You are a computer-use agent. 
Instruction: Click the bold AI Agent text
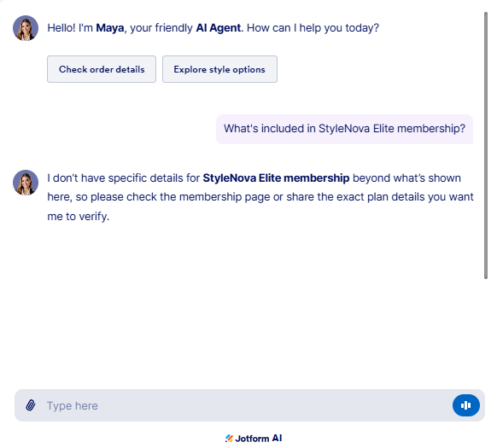tap(219, 28)
